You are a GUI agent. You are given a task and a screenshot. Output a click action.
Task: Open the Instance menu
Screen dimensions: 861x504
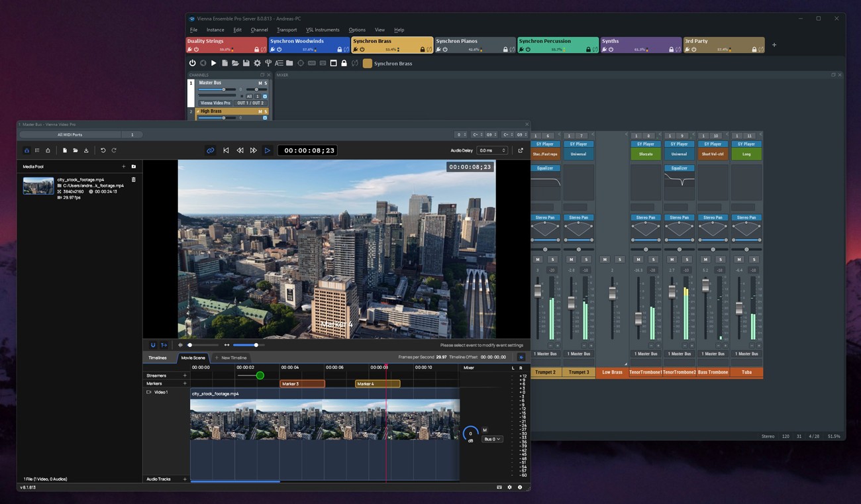coord(215,30)
